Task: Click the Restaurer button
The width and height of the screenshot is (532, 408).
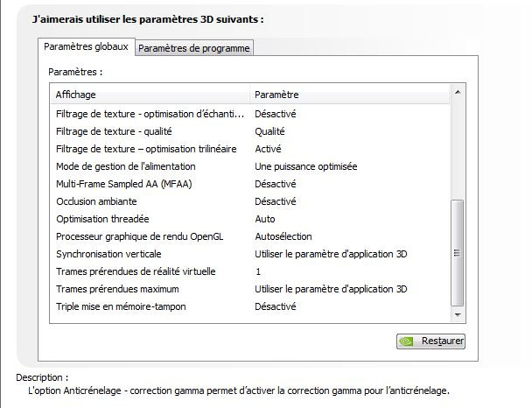Action: point(430,341)
